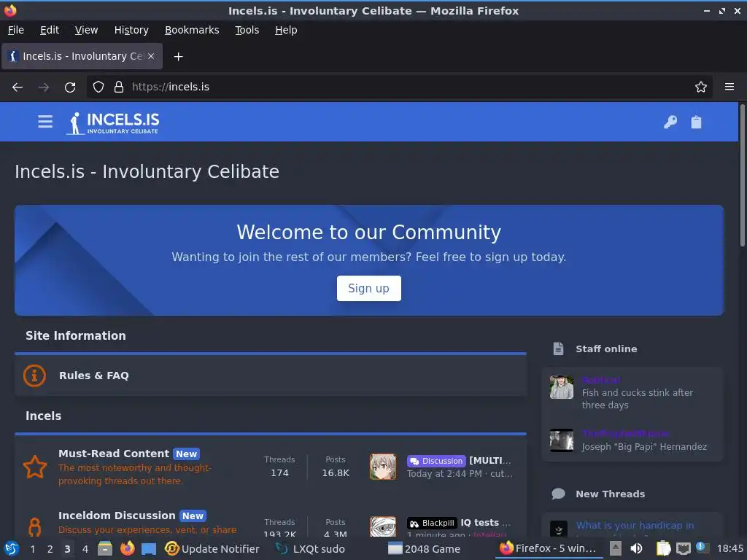Click the blue show-desktop taskbar icon
Viewport: 747px width, 560px height.
click(x=149, y=549)
